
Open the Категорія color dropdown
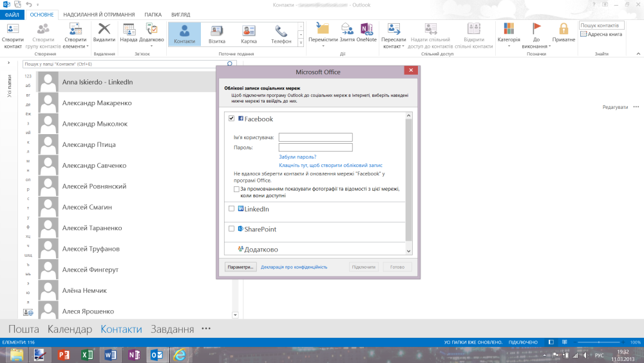[509, 35]
